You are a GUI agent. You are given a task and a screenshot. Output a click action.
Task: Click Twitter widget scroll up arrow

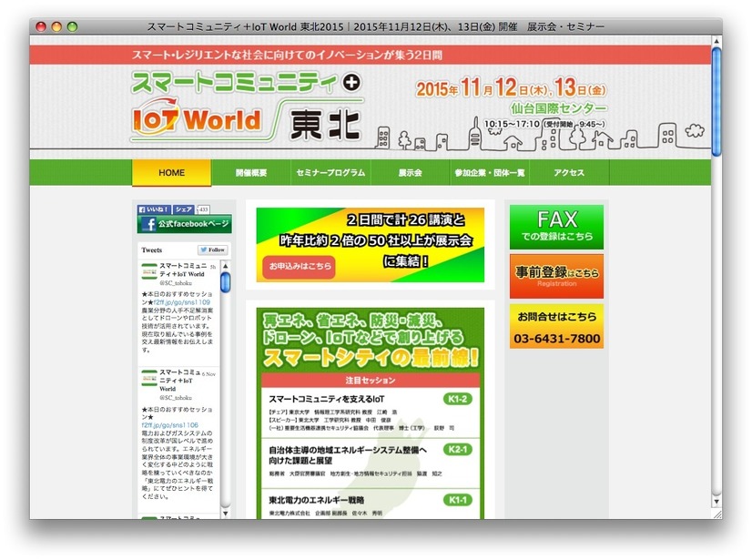[226, 265]
